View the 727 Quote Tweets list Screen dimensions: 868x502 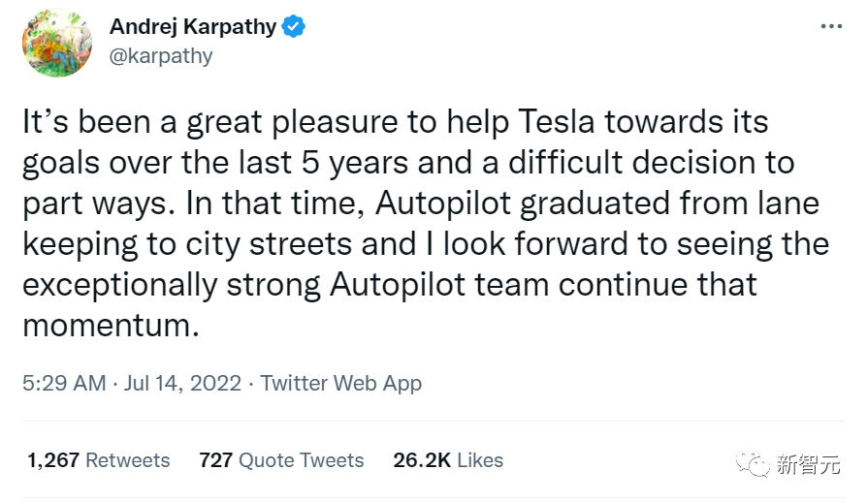point(281,460)
